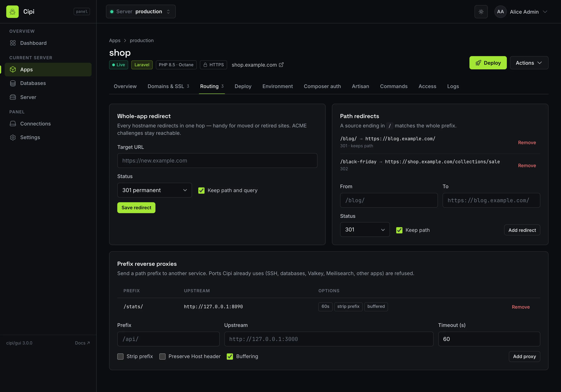Open the Alice Admin user menu
Image resolution: width=561 pixels, height=392 pixels.
tap(521, 11)
